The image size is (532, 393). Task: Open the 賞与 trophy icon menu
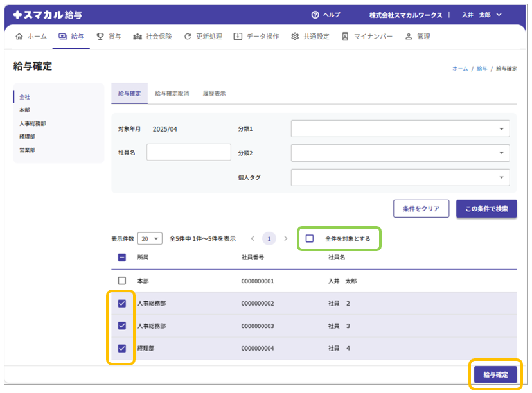coord(100,37)
